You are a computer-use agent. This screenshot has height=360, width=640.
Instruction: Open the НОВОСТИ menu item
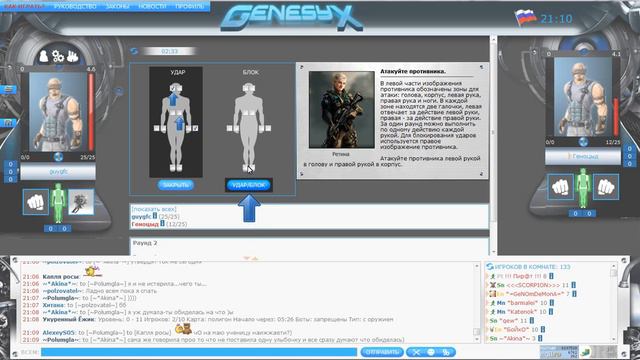click(152, 6)
